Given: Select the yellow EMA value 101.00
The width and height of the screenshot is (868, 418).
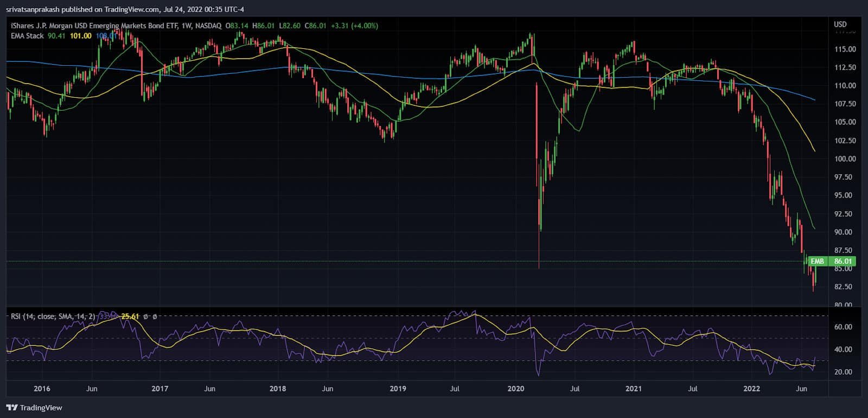Looking at the screenshot, I should point(80,36).
